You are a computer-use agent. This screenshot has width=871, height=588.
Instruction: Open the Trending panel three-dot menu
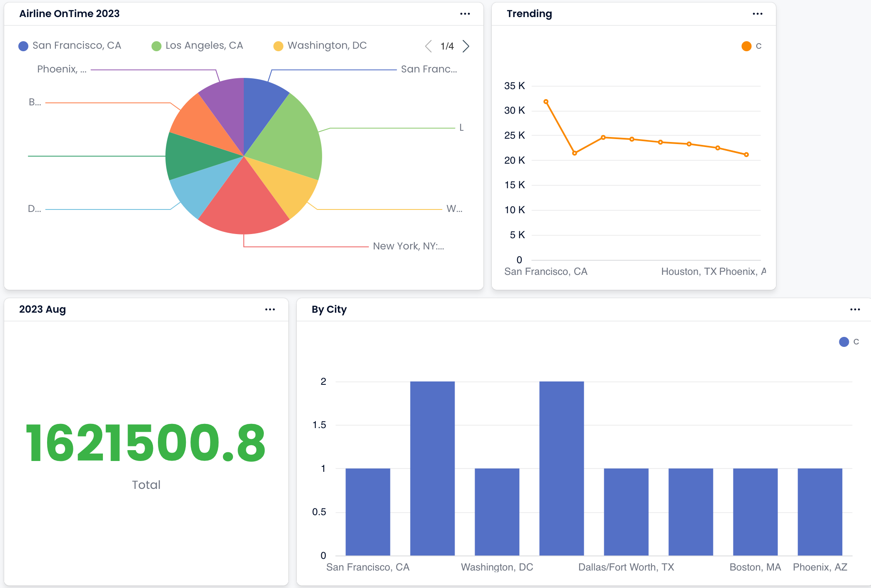coord(758,14)
